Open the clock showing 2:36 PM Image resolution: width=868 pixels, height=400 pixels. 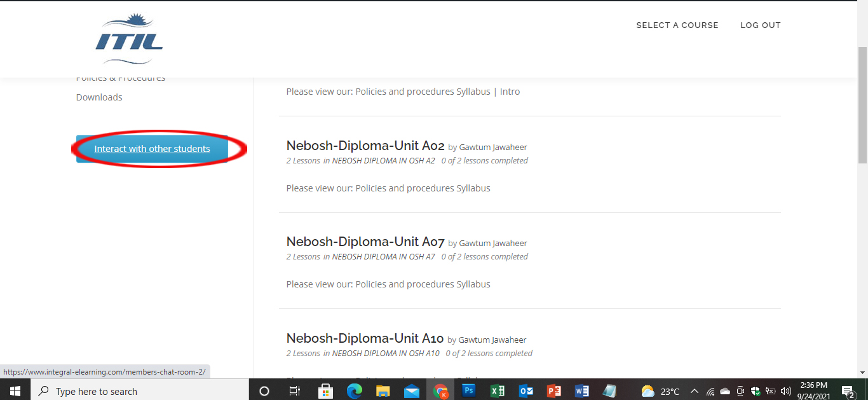coord(814,391)
